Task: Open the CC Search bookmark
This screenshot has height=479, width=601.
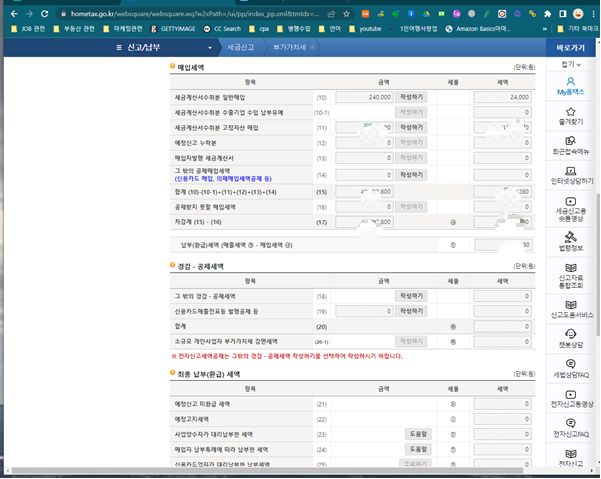Action: [222, 29]
